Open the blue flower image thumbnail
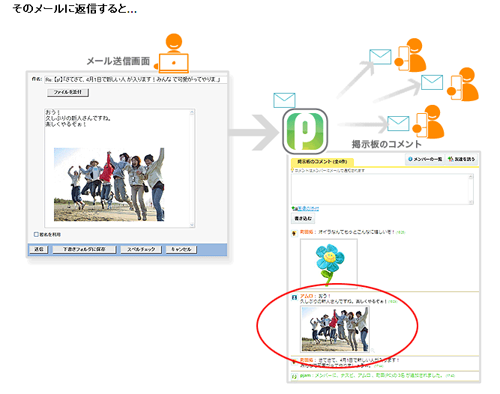This screenshot has width=500, height=394. click(329, 263)
